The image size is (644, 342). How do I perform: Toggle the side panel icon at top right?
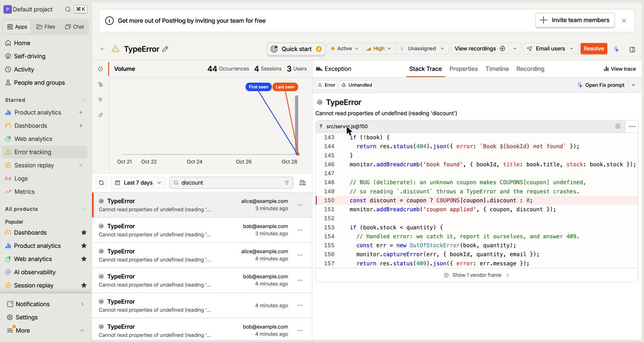632,49
